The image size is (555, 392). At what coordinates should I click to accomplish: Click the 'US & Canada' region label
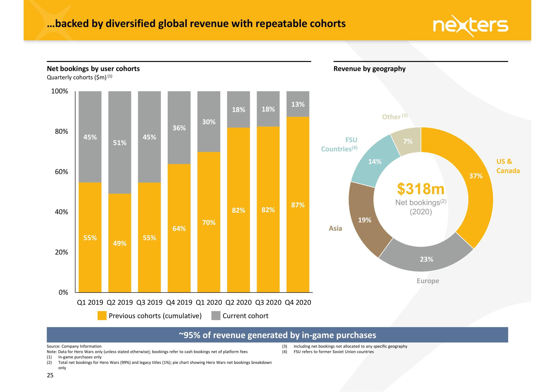508,166
